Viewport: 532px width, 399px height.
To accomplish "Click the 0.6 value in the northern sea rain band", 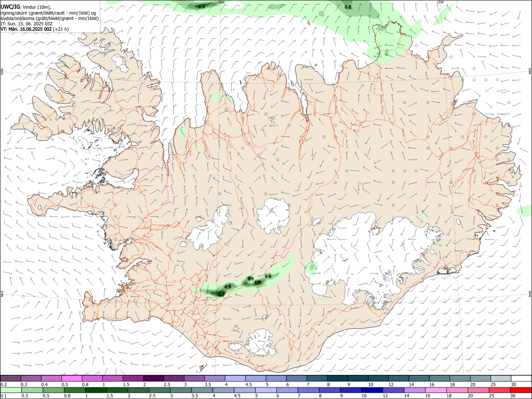I will pyautogui.click(x=348, y=7).
